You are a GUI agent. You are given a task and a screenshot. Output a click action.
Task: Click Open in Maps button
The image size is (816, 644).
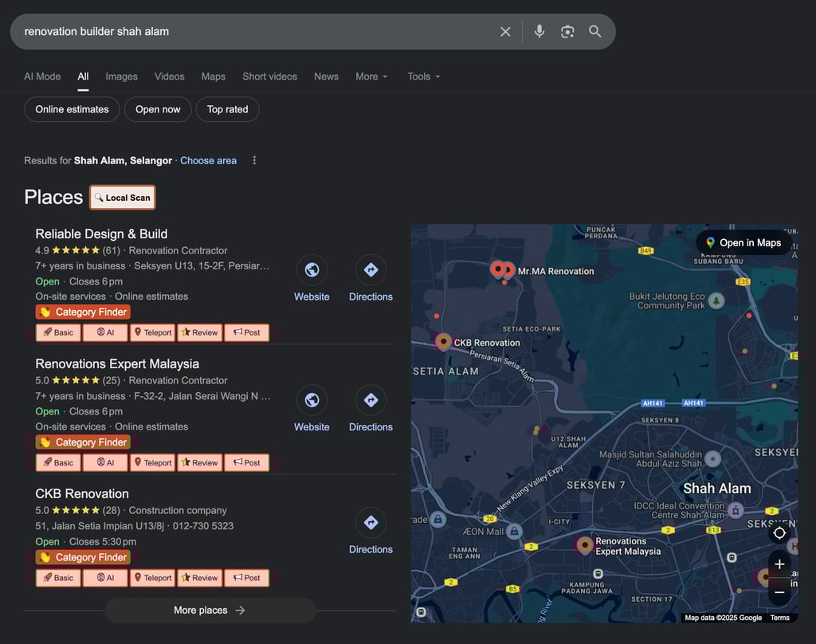(743, 242)
